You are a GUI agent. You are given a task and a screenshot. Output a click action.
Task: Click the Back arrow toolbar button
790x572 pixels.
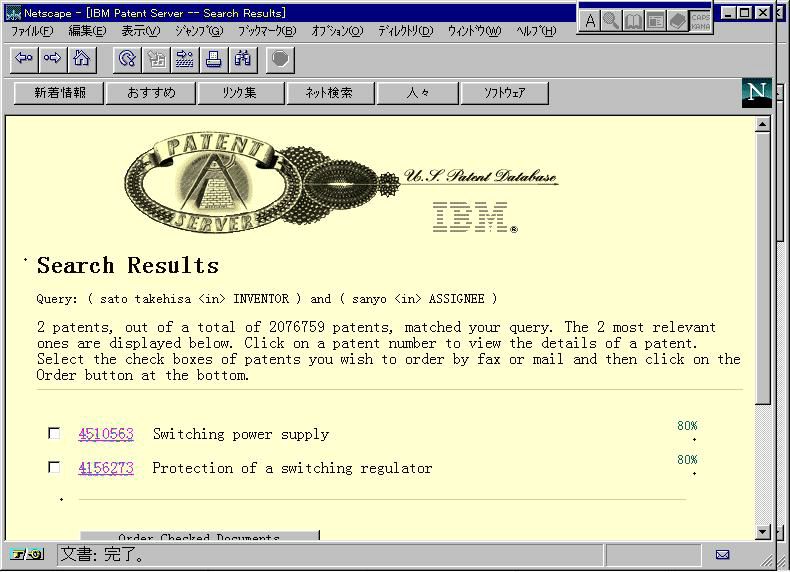[24, 59]
